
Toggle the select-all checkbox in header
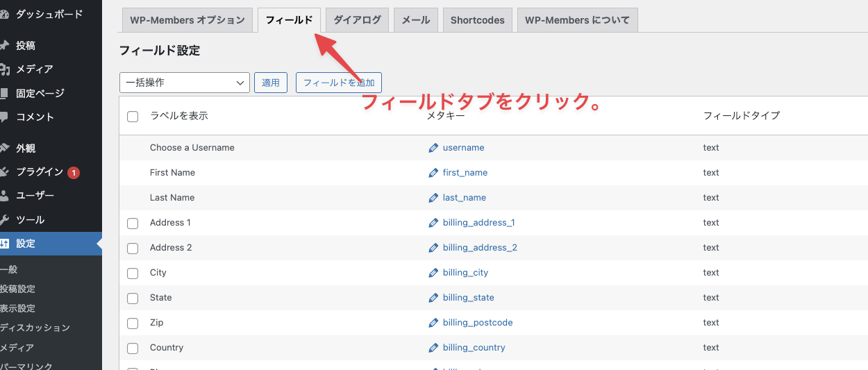[x=133, y=117]
